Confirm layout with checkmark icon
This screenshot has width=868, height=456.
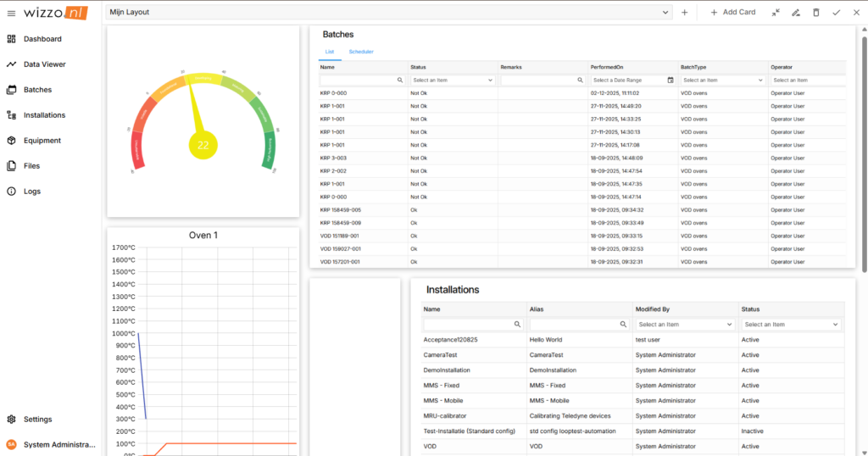pyautogui.click(x=837, y=12)
